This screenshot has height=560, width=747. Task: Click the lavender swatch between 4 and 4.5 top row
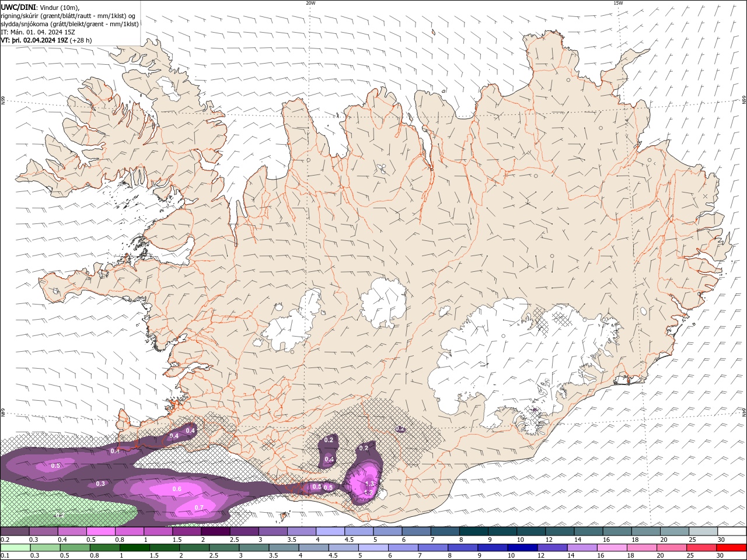(330, 531)
